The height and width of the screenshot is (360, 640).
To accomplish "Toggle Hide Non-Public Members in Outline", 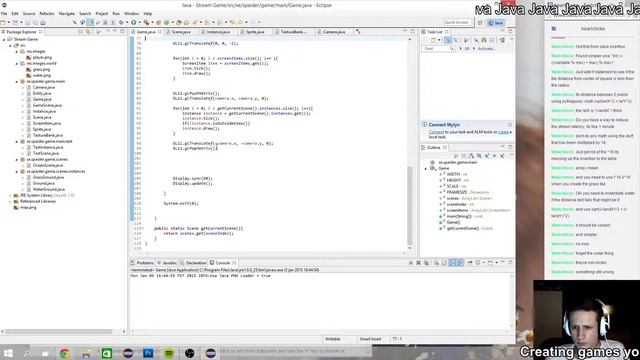I will 494,156.
